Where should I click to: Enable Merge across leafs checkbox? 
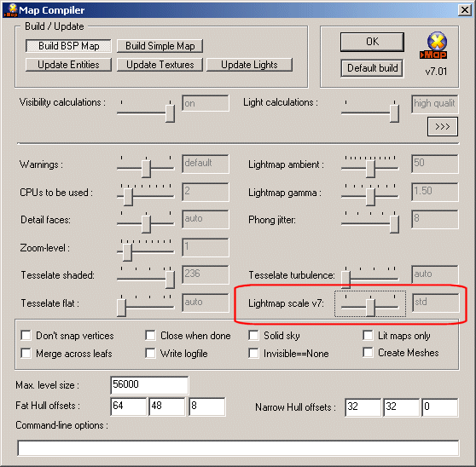point(26,353)
